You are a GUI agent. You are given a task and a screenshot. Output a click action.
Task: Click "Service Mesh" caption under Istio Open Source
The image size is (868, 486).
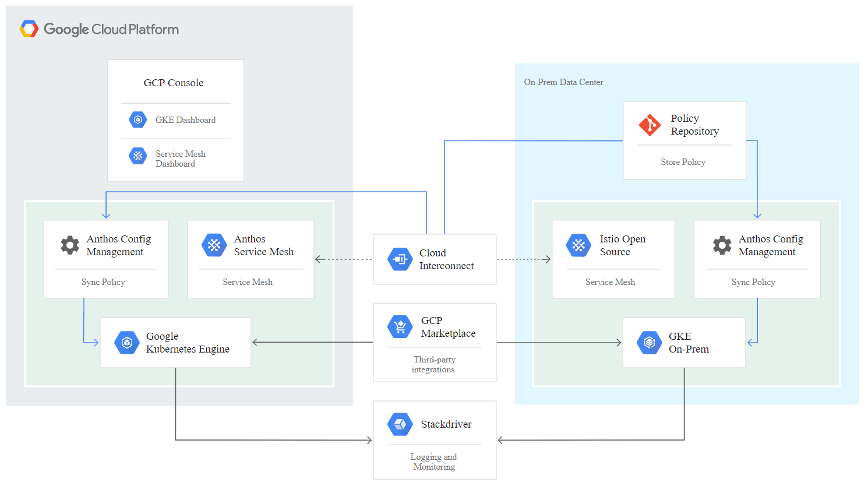pos(611,282)
